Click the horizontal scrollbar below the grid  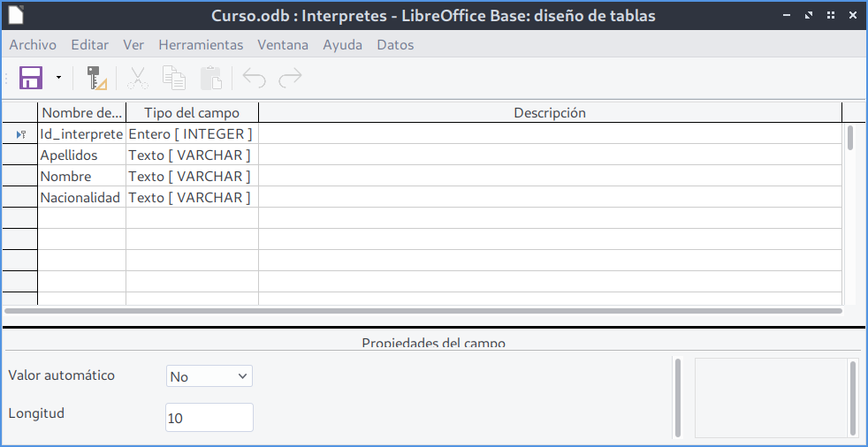pyautogui.click(x=423, y=311)
